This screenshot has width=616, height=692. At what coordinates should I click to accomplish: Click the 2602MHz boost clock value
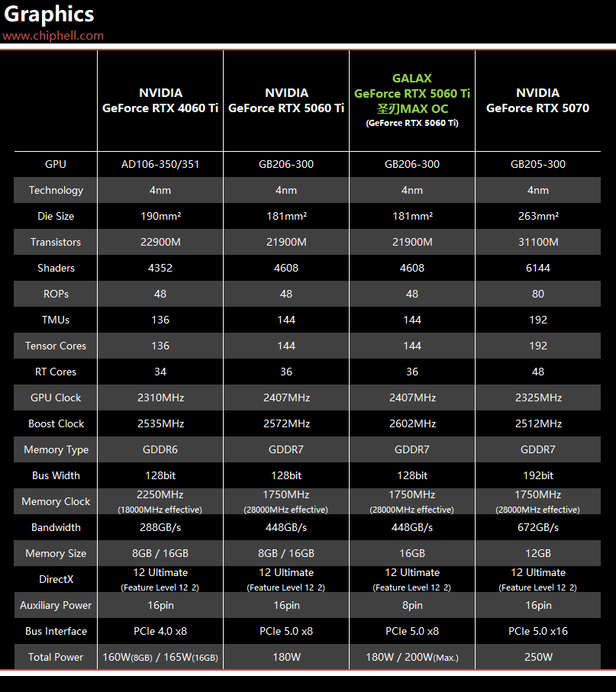click(x=412, y=423)
